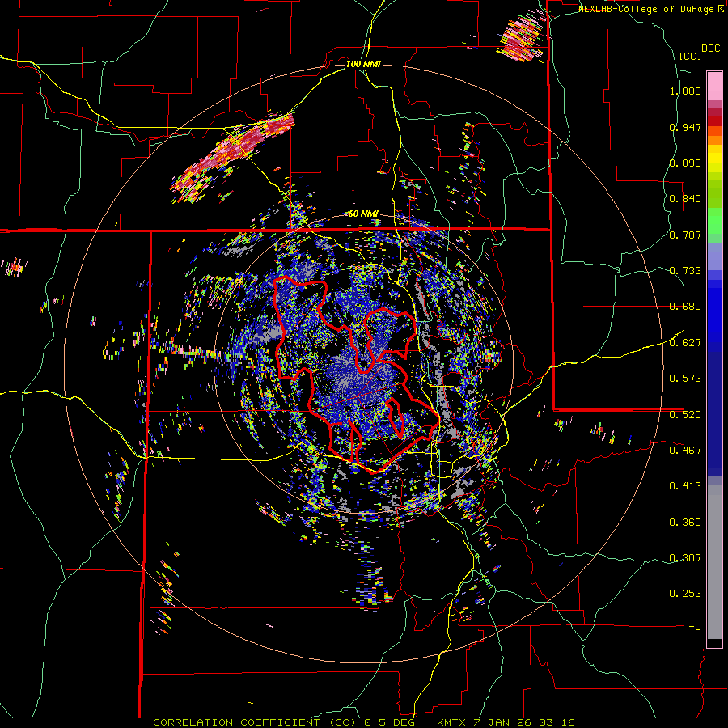Click the TH threshold label

click(x=695, y=630)
